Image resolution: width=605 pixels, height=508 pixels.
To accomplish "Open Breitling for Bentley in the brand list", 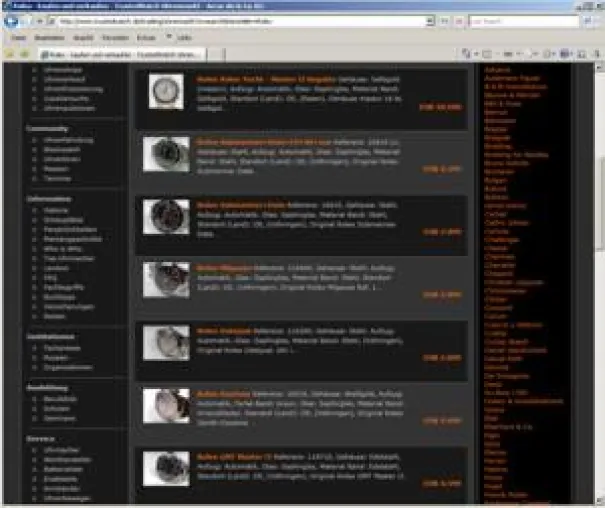I will click(x=516, y=155).
